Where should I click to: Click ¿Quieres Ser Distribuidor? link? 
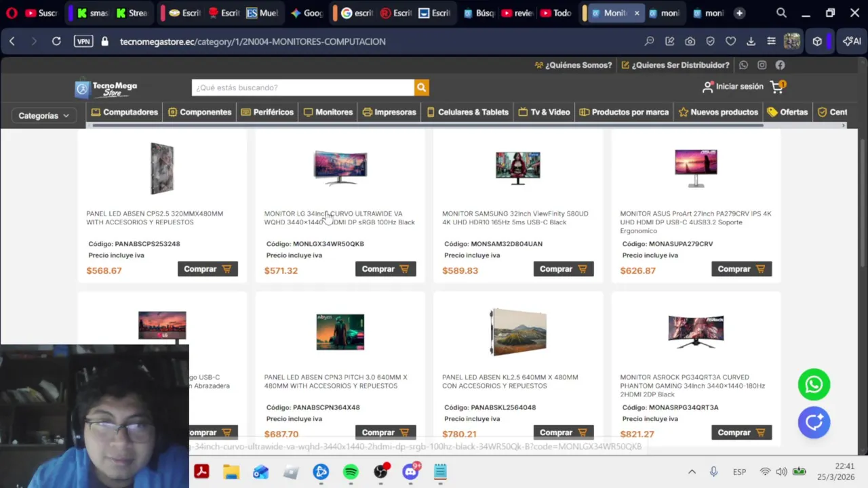tap(675, 65)
